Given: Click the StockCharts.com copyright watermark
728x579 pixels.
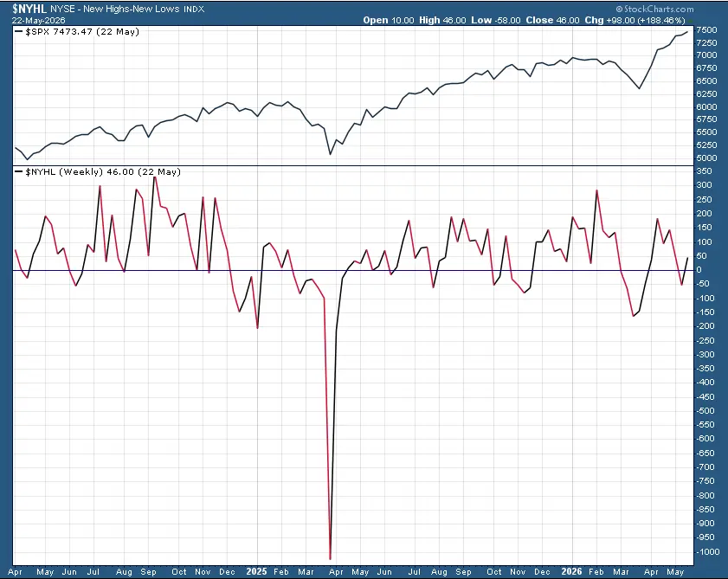Looking at the screenshot, I should (x=654, y=9).
